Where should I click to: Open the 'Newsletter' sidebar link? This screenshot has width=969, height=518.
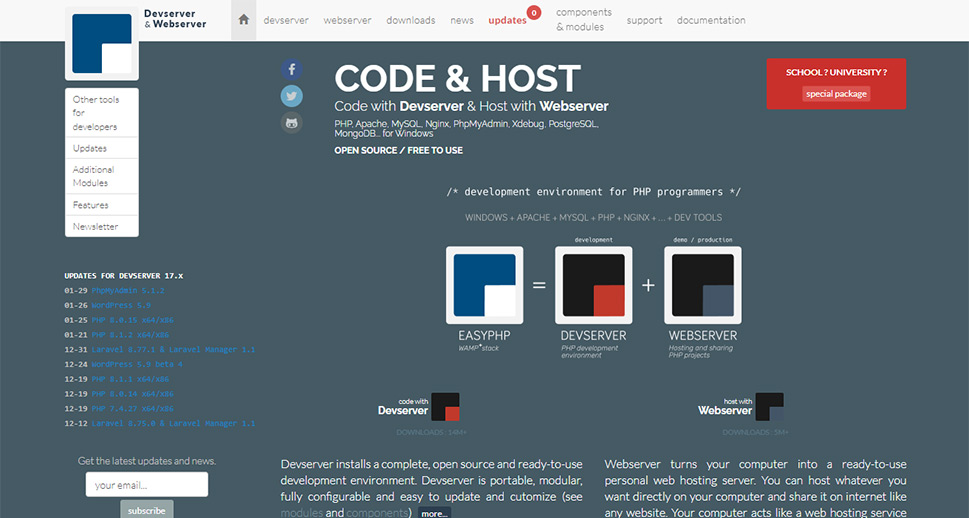point(102,226)
